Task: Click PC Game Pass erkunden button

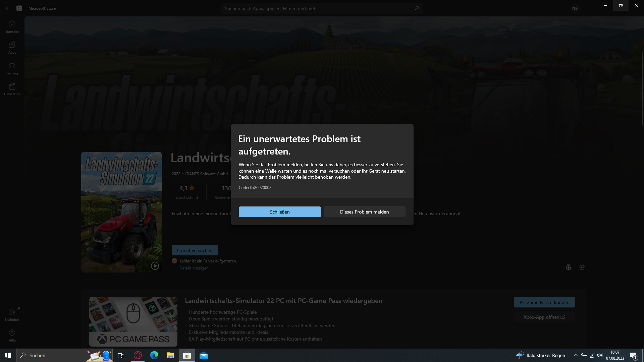Action: (544, 302)
